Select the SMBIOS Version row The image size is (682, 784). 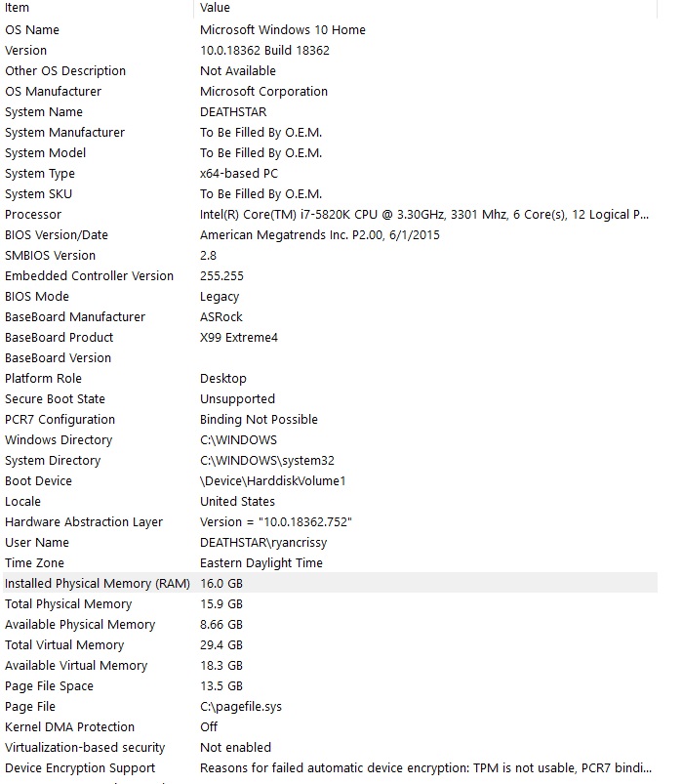[x=330, y=256]
